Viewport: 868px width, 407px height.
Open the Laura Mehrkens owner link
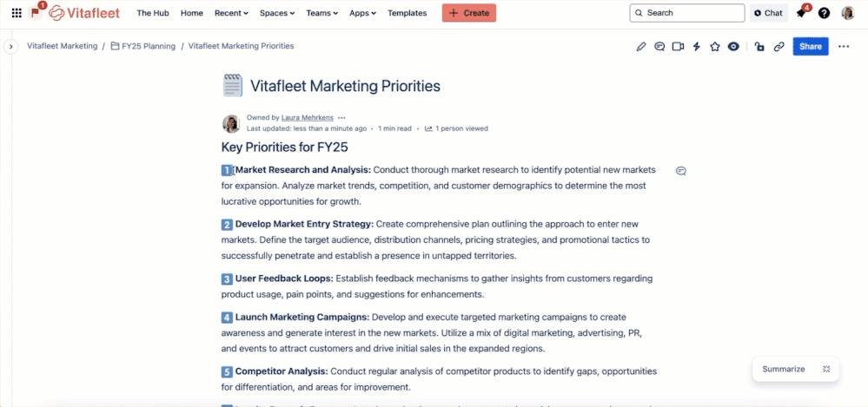308,117
